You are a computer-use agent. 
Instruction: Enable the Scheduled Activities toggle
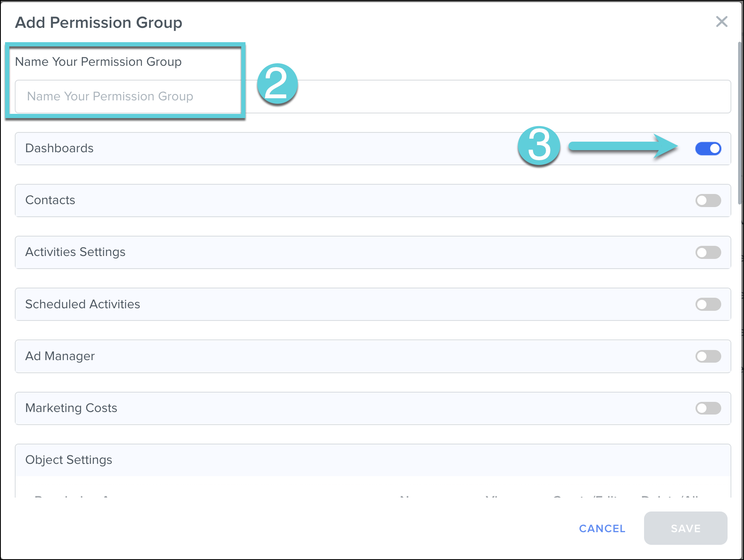tap(708, 304)
